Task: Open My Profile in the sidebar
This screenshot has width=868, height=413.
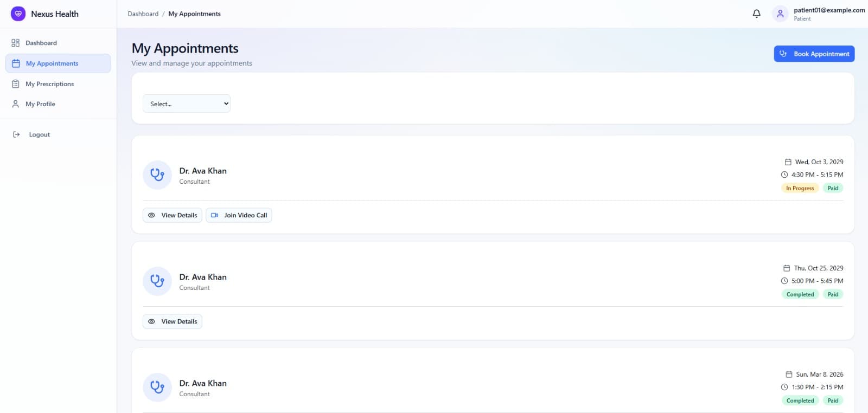Action: [x=40, y=104]
